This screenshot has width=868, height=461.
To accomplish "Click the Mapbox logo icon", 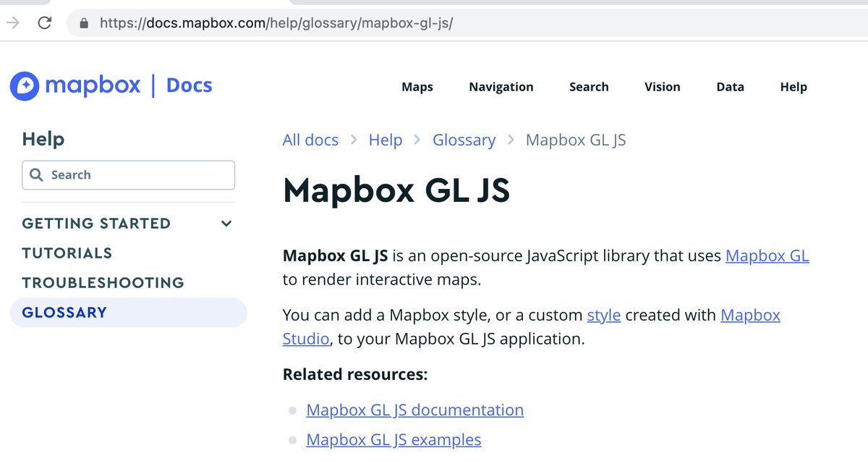I will tap(24, 86).
